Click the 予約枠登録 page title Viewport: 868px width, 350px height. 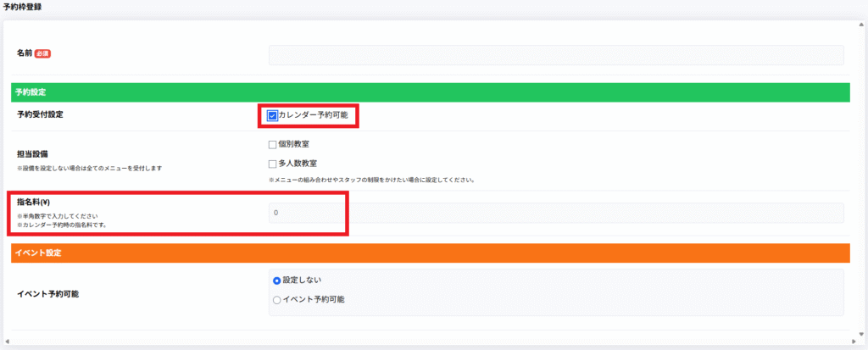click(22, 7)
